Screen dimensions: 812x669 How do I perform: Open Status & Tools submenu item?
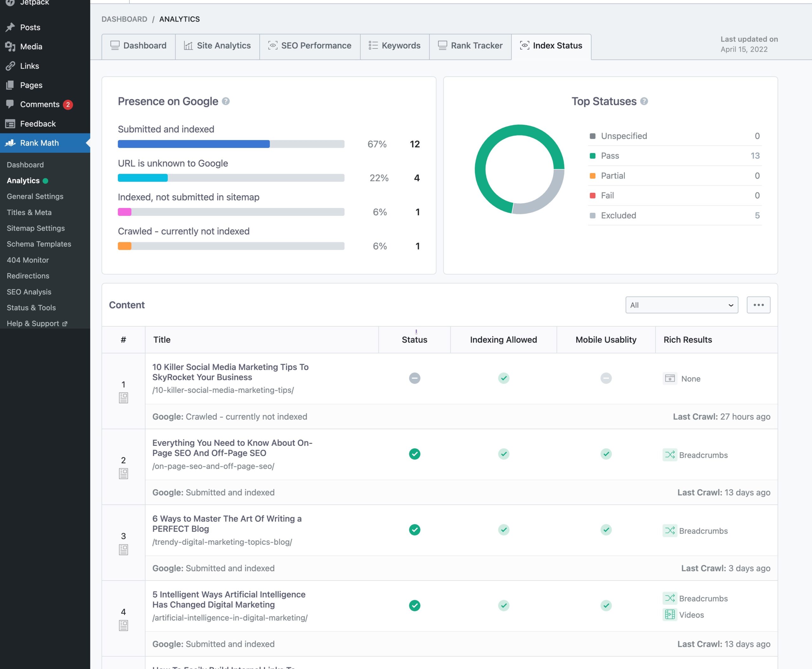point(31,308)
